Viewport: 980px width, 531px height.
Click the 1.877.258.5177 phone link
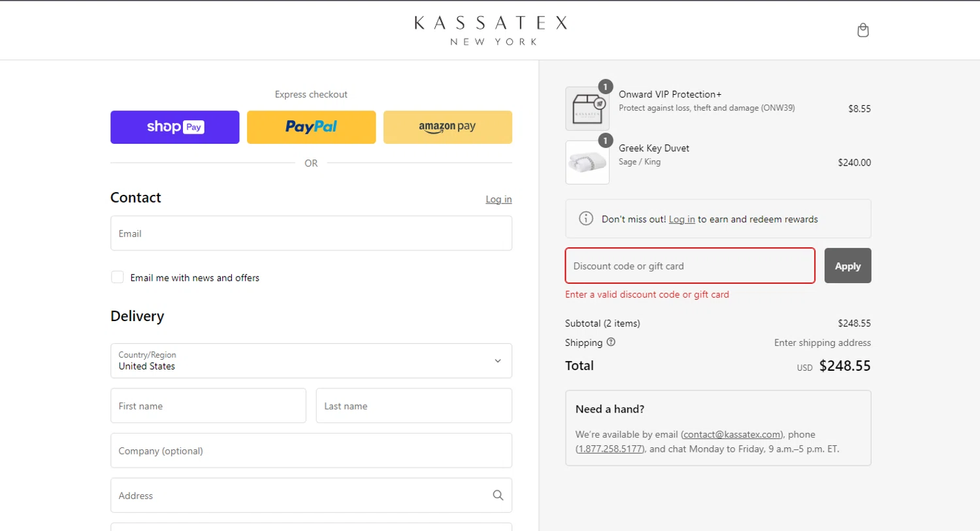point(610,449)
